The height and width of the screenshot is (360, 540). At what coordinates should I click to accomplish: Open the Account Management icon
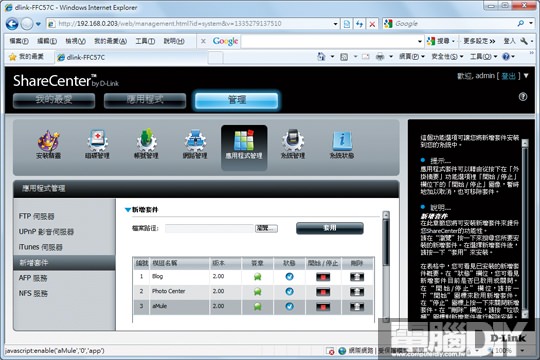coord(146,145)
